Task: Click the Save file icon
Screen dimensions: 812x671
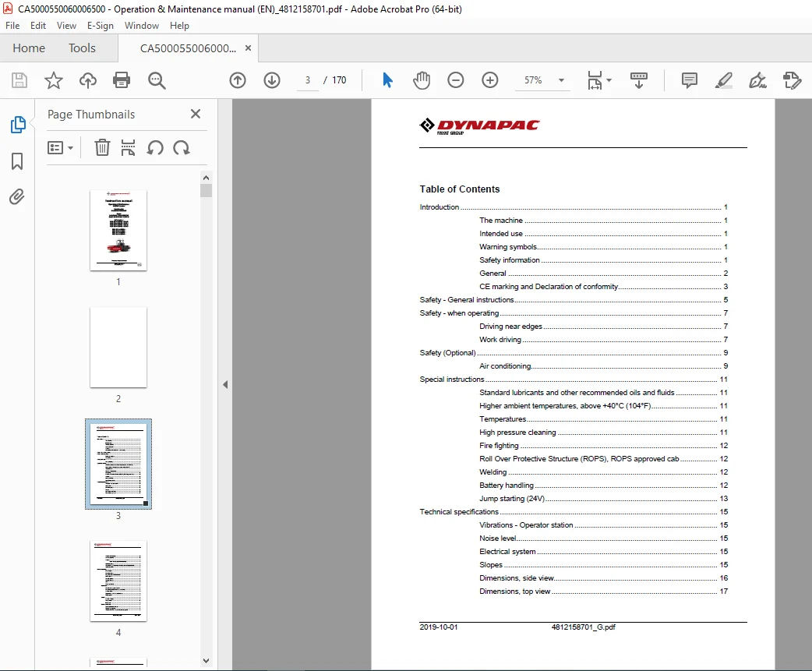Action: 19,80
